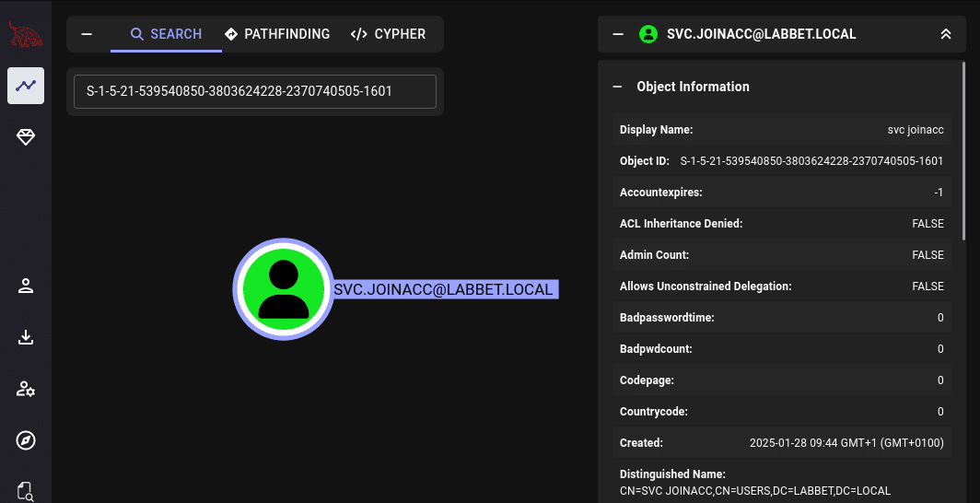Open the Group Management diamond icon
980x503 pixels.
(26, 138)
